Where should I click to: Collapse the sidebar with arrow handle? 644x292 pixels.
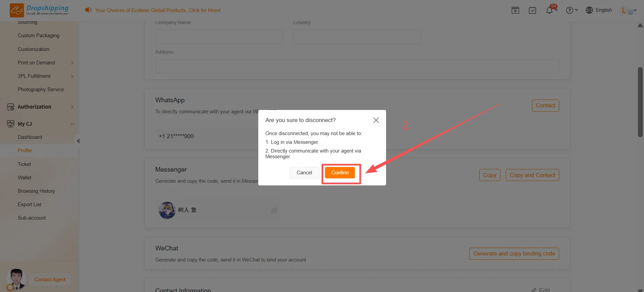(x=78, y=141)
